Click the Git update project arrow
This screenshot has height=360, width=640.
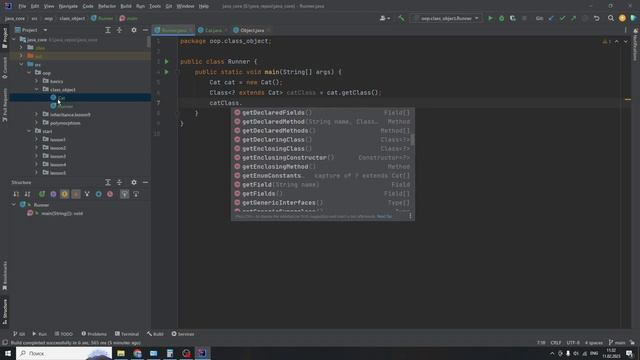tap(551, 18)
